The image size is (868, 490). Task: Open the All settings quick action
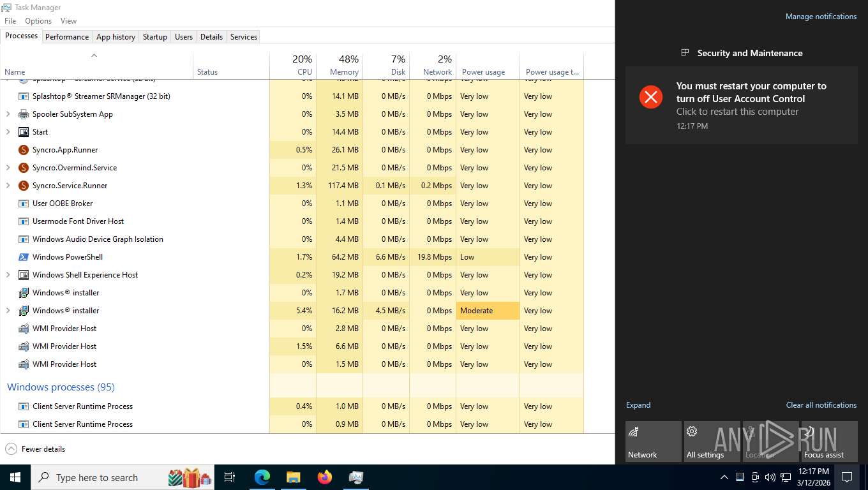(x=712, y=442)
